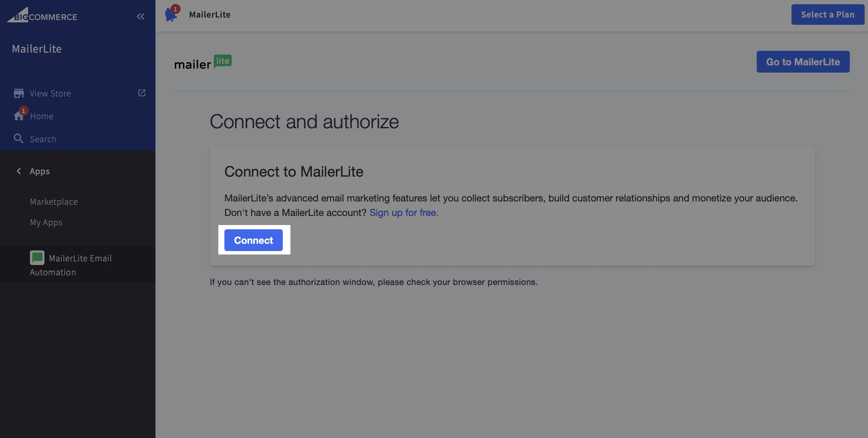Click the Home house icon
The height and width of the screenshot is (438, 868).
click(18, 116)
